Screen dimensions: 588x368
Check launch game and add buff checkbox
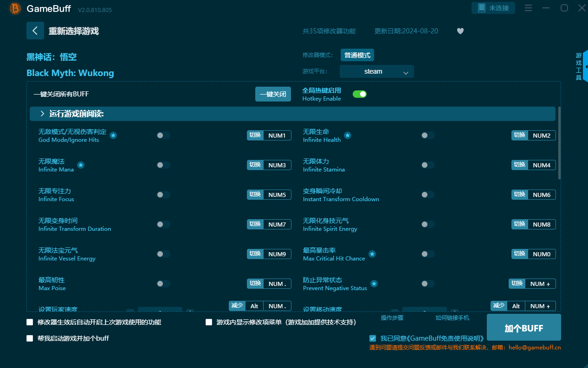[x=30, y=338]
